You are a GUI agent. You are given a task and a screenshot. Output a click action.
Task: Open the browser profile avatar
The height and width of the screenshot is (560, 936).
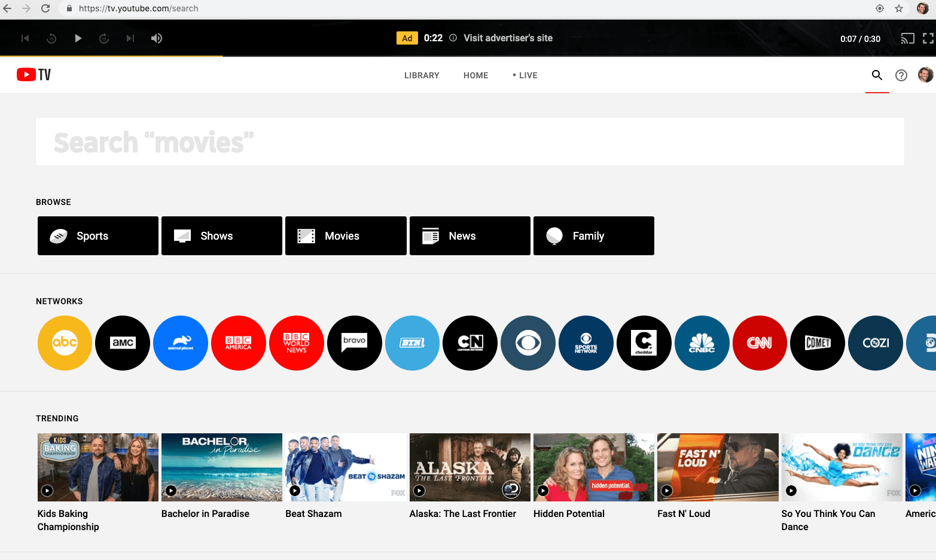point(923,8)
